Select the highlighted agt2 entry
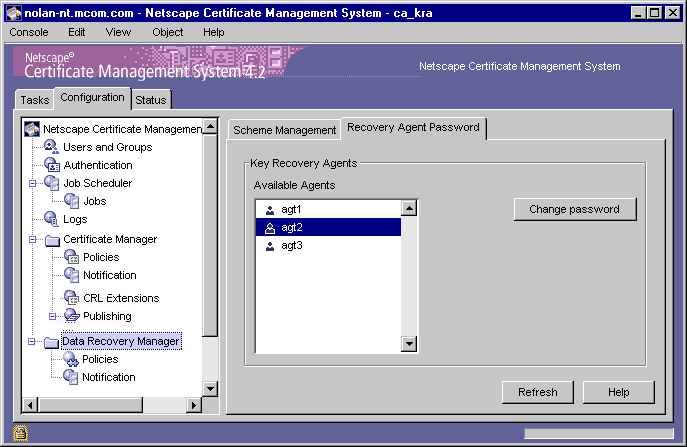This screenshot has width=687, height=447. (328, 227)
